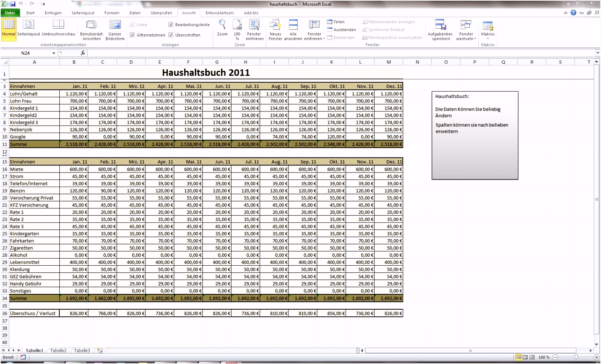The height and width of the screenshot is (364, 601).
Task: Click the macro record icon in status bar
Action: coord(23,357)
